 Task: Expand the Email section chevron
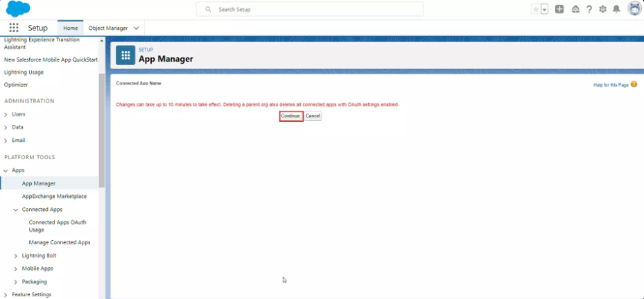[x=6, y=141]
